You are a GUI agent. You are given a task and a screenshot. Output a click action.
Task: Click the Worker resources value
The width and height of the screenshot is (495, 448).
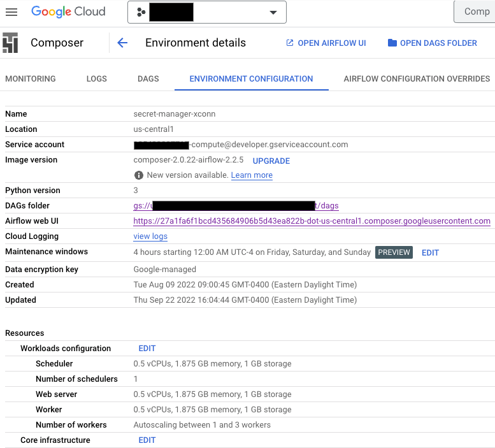point(212,410)
